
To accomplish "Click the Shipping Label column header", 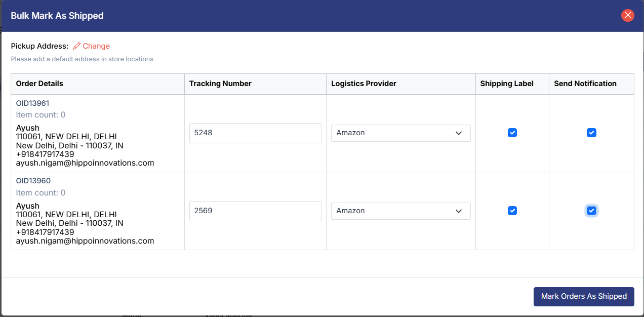I will 507,84.
